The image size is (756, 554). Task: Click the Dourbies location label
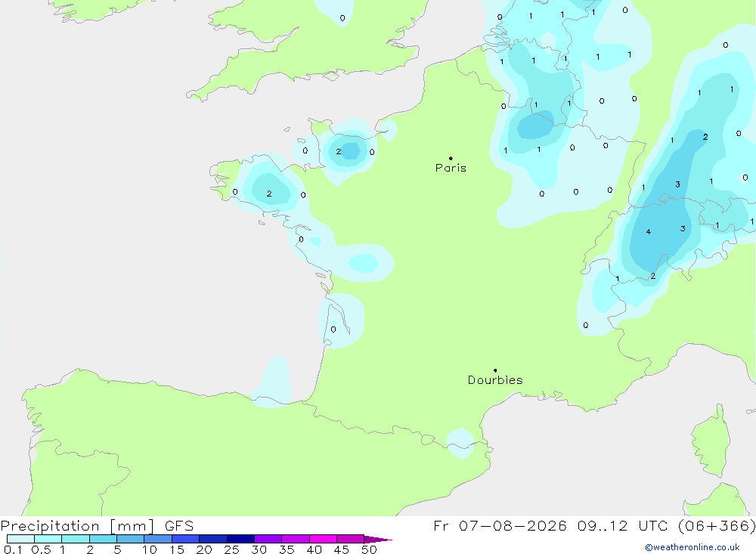pos(495,380)
